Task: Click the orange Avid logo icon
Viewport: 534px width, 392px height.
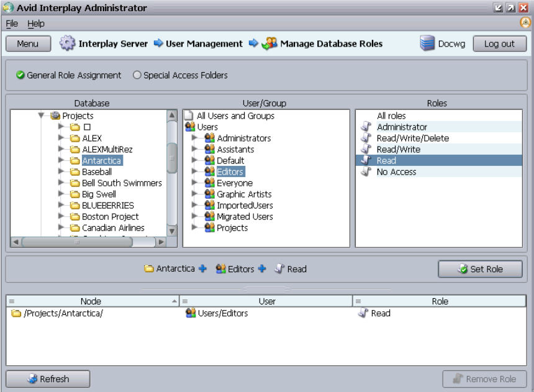Action: [525, 23]
